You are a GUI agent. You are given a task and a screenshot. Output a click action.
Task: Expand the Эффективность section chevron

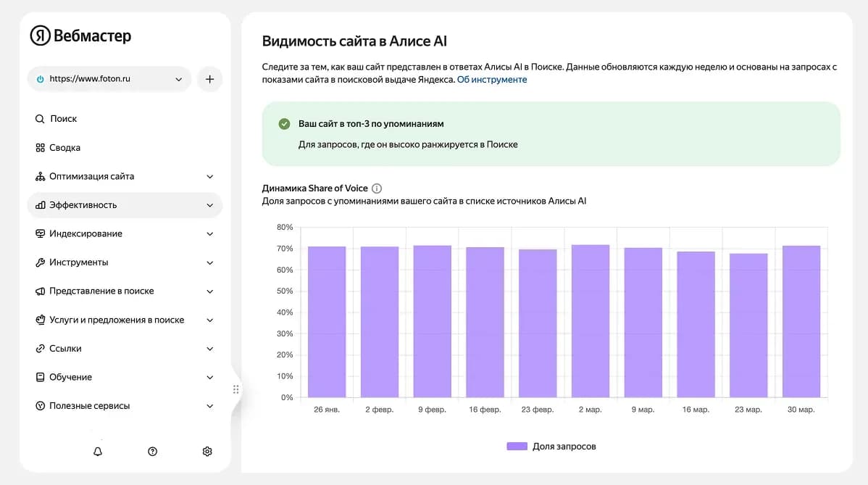210,205
